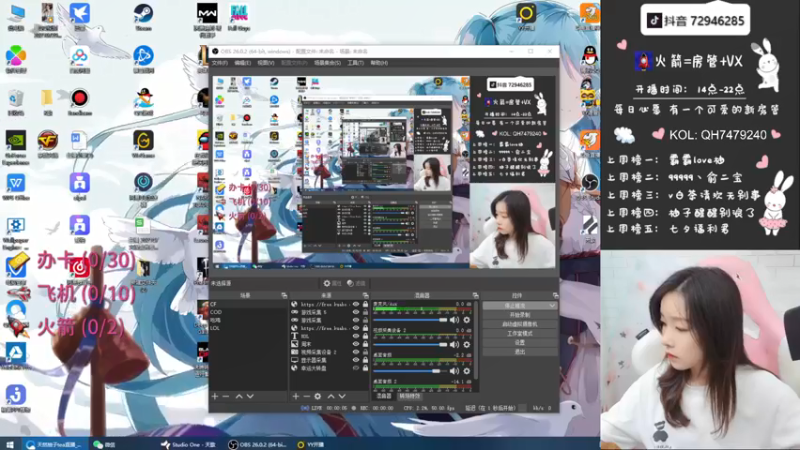Viewport: 800px width, 450px height.
Task: Toggle visibility eye for 显示器采集 source
Action: pos(356,360)
